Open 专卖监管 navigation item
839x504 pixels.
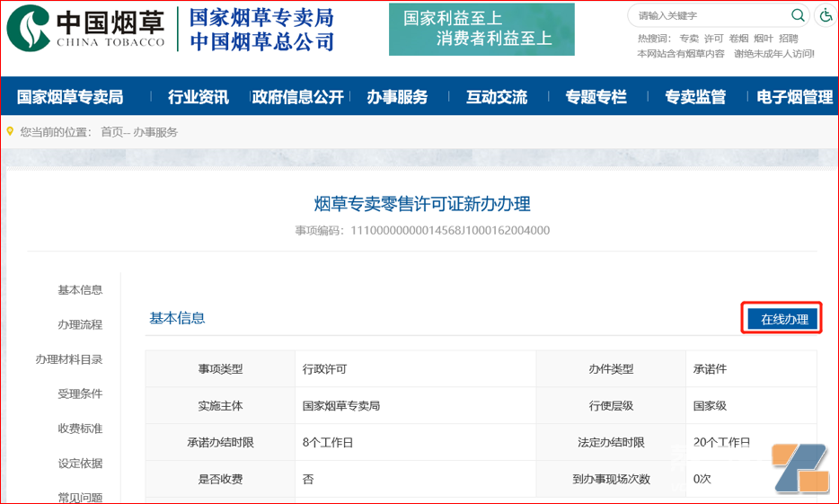click(x=695, y=97)
